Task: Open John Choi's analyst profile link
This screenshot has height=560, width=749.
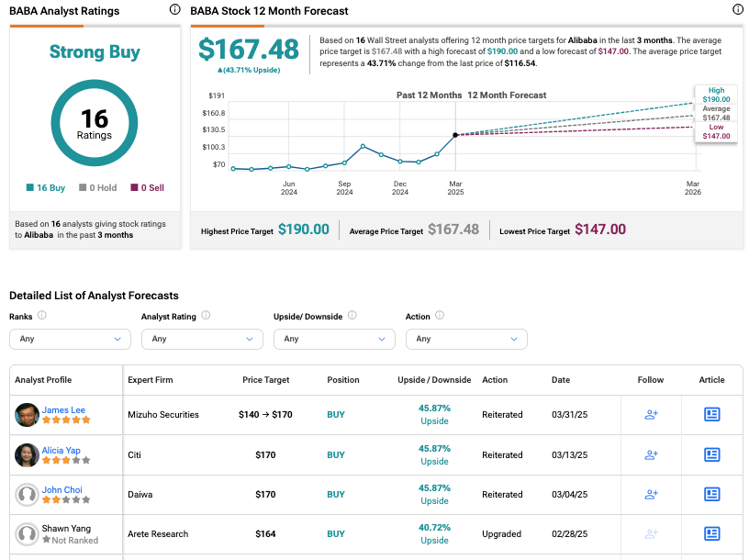Action: click(x=62, y=489)
